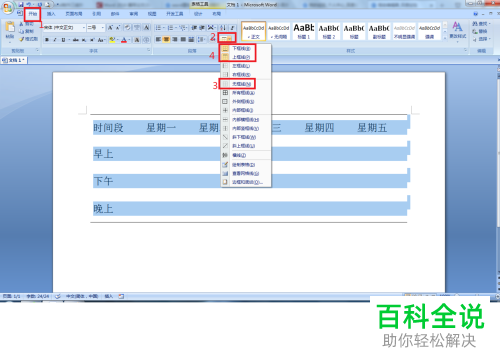Open Word Help question mark icon

475,14
